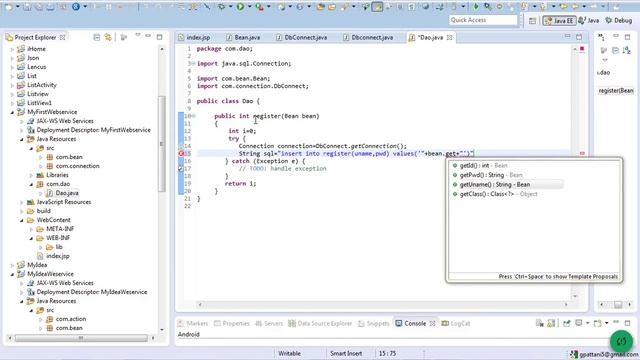
Task: Open the LogCat view tab
Action: (456, 323)
